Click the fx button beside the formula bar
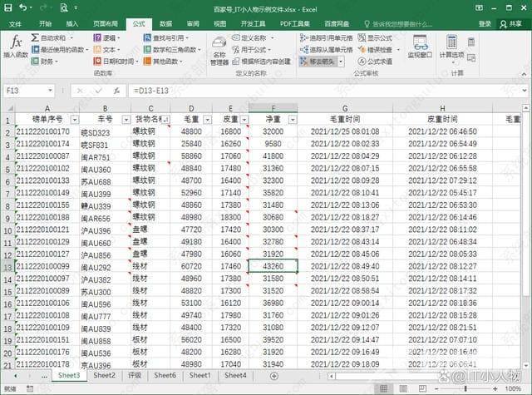The image size is (532, 395). pyautogui.click(x=116, y=90)
